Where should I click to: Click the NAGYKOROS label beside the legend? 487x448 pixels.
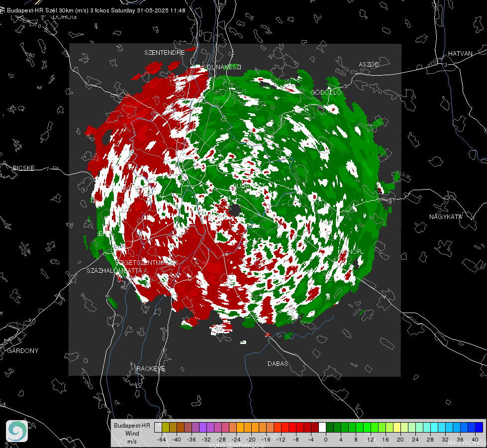tap(468, 443)
